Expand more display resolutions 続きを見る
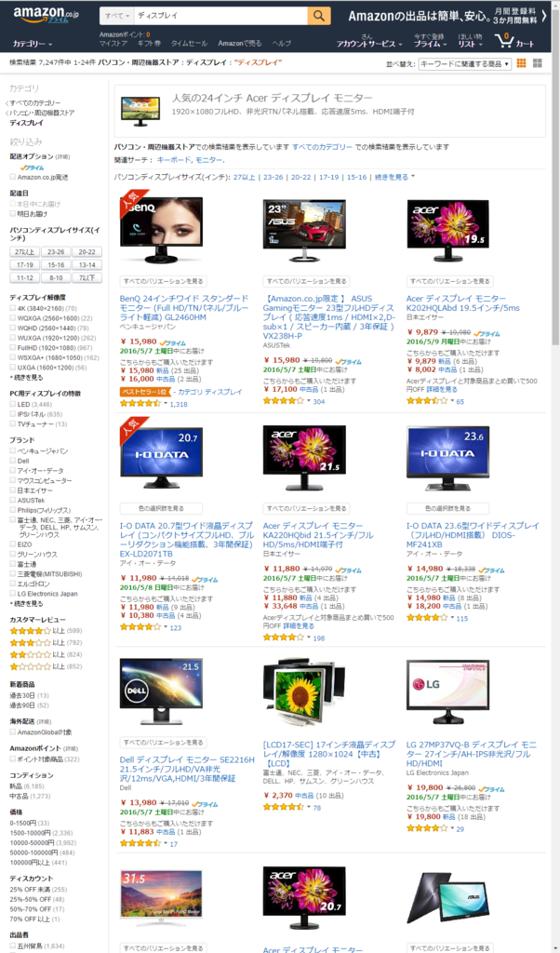This screenshot has width=560, height=953. pyautogui.click(x=27, y=378)
